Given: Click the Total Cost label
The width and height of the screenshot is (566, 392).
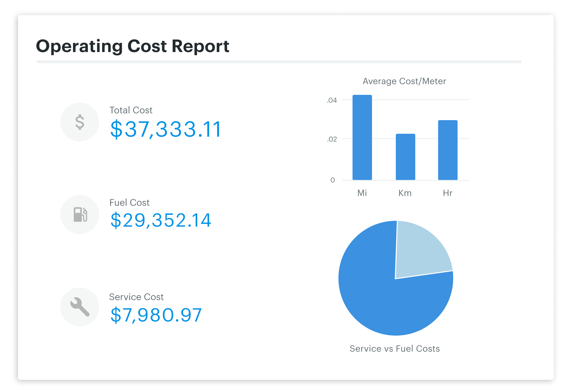Looking at the screenshot, I should tap(131, 110).
